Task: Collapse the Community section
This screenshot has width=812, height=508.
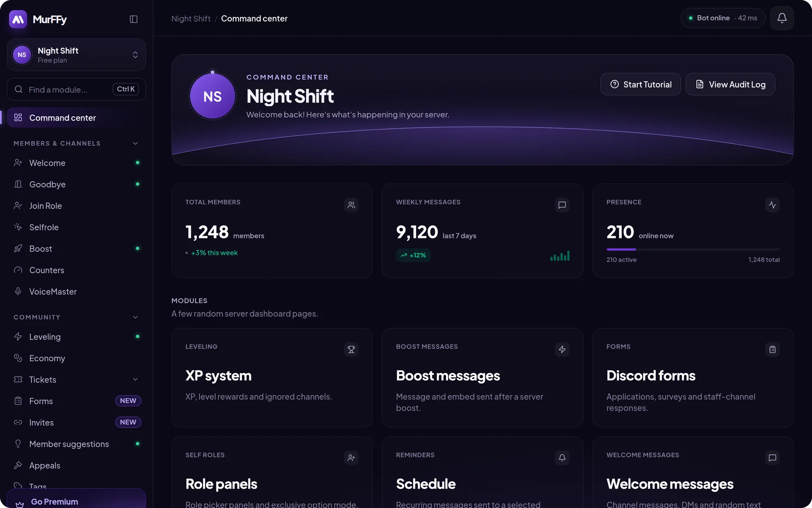Action: tap(135, 317)
